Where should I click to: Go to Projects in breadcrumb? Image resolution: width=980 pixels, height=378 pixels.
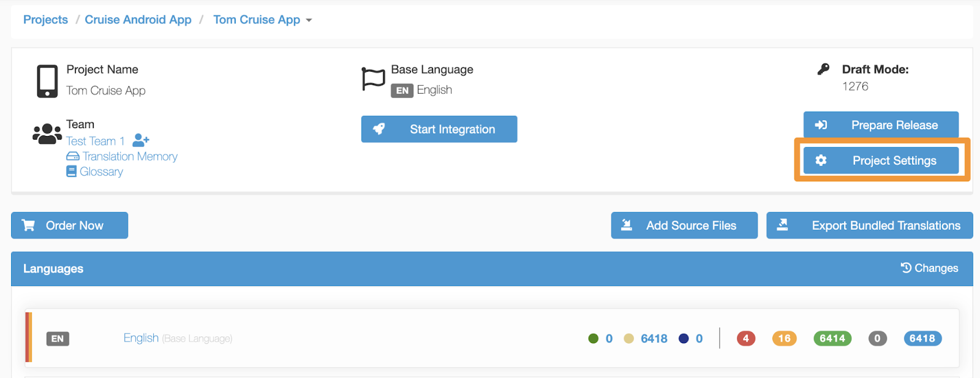45,20
